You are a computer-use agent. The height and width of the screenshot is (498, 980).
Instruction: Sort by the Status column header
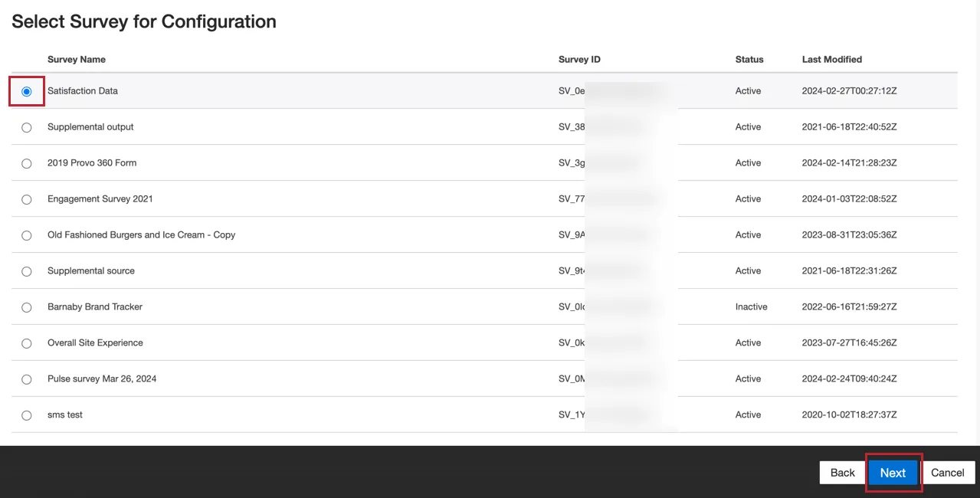point(749,59)
